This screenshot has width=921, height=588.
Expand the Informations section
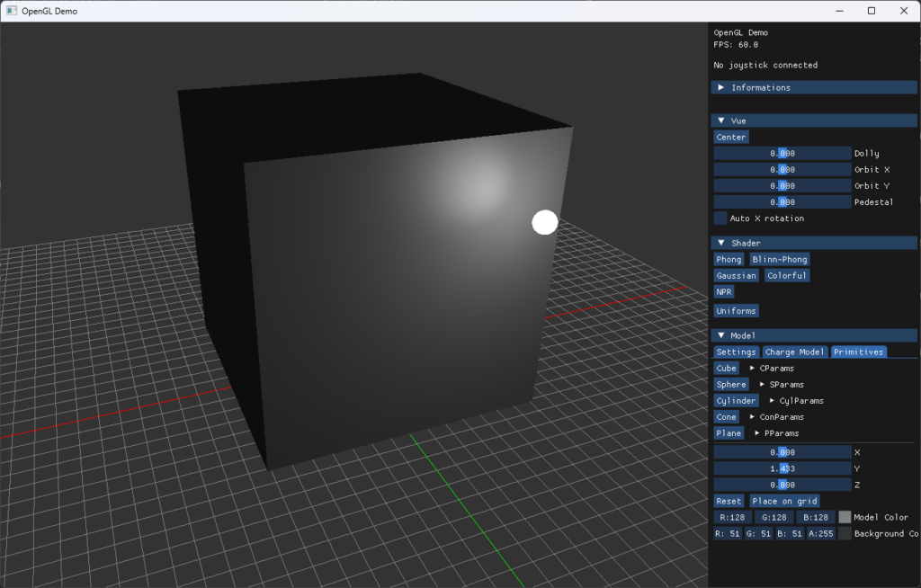[814, 87]
